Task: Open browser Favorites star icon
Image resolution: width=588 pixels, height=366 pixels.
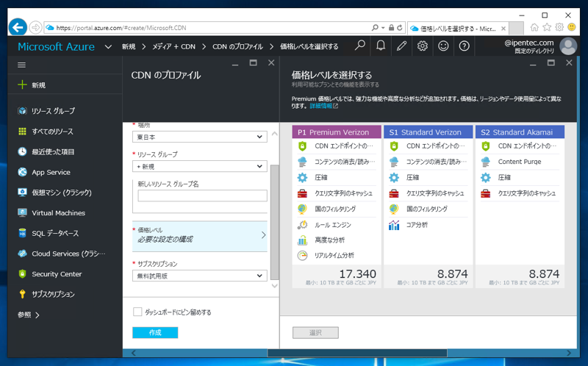Action: pyautogui.click(x=547, y=27)
